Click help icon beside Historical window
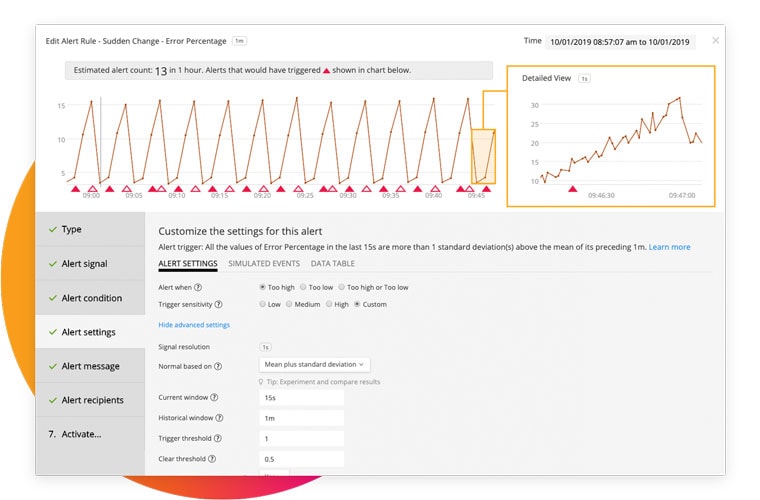 tap(220, 418)
